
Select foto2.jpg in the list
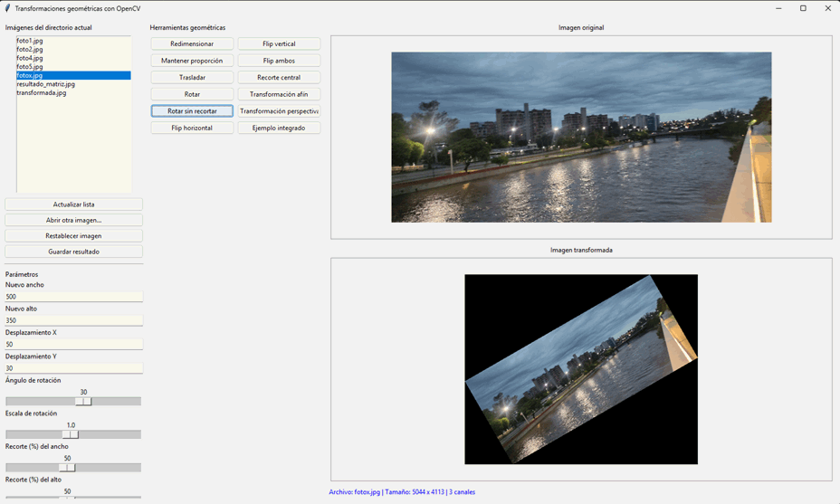[73, 49]
